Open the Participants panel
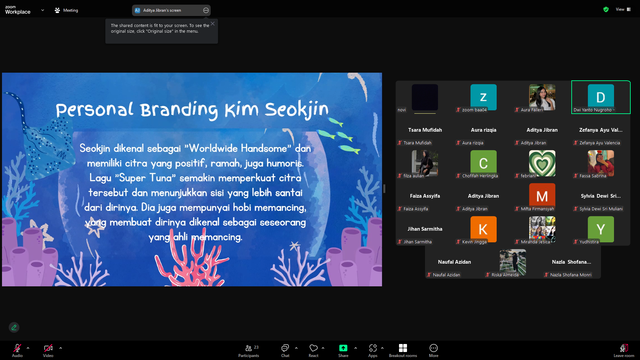640x360 pixels. (249, 350)
